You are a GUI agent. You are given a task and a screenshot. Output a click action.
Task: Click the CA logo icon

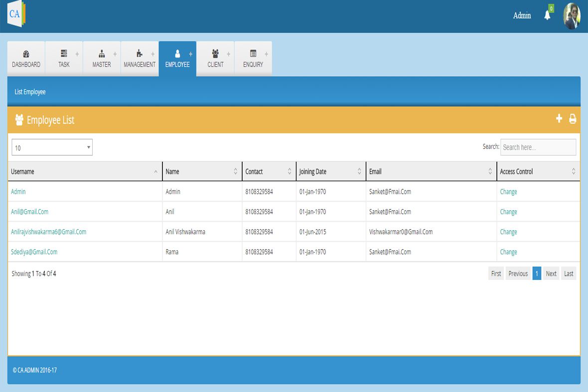point(16,14)
